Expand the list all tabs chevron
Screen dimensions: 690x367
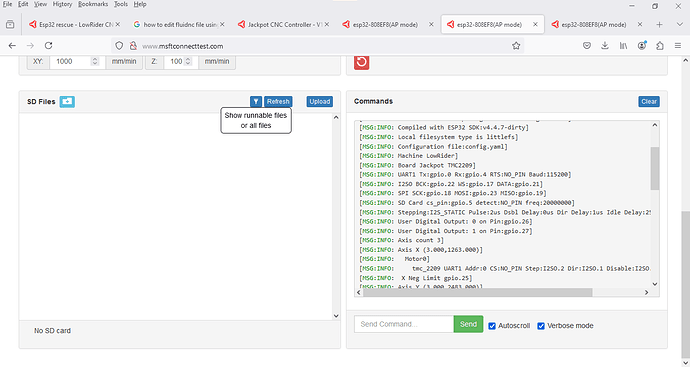pyautogui.click(x=679, y=25)
